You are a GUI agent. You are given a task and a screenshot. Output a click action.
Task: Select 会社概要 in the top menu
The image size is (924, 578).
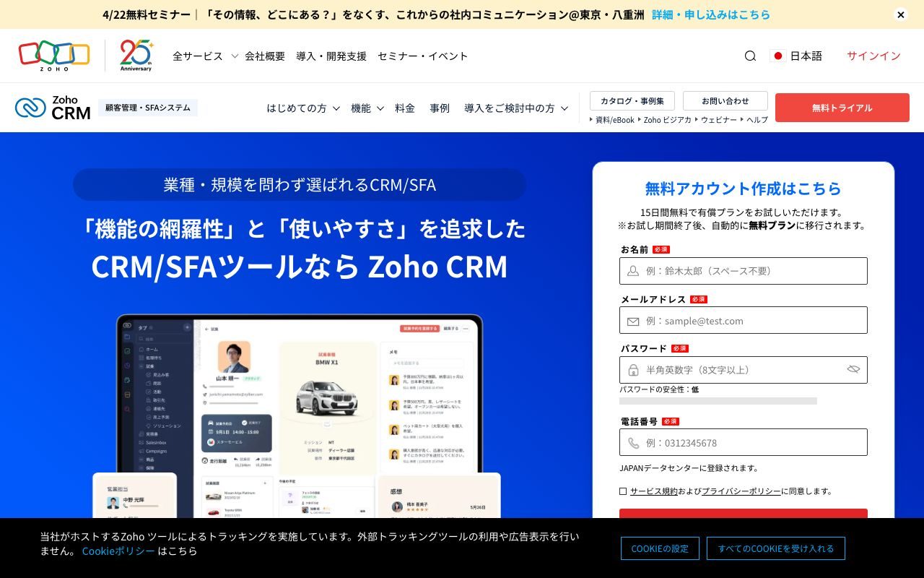coord(264,56)
